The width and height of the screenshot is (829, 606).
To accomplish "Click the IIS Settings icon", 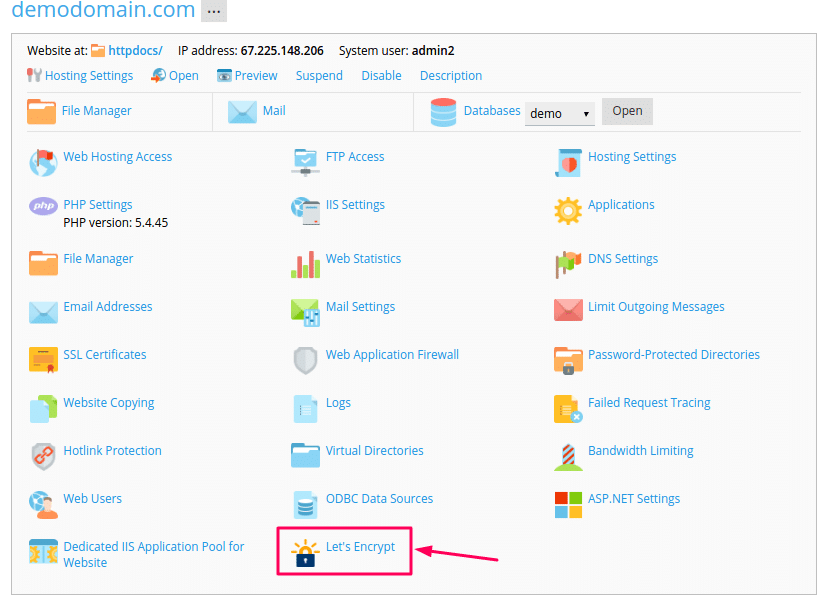I will point(306,210).
